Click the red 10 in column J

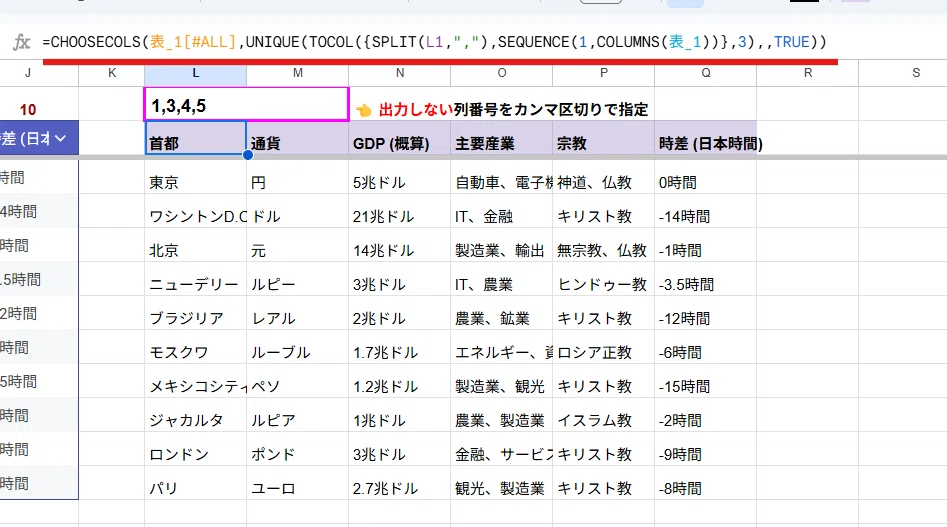[x=28, y=109]
